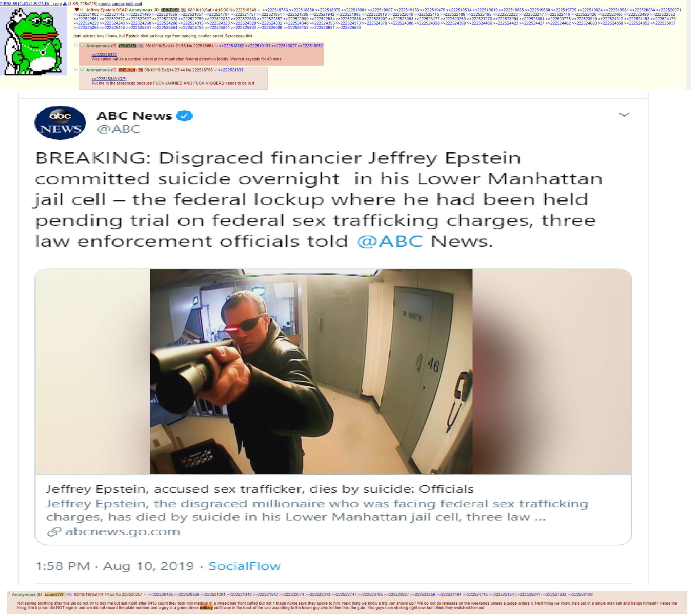Image resolution: width=691 pixels, height=616 pixels.
Task: Collapse reply No.222518664 with the minus button
Action: pos(76,45)
